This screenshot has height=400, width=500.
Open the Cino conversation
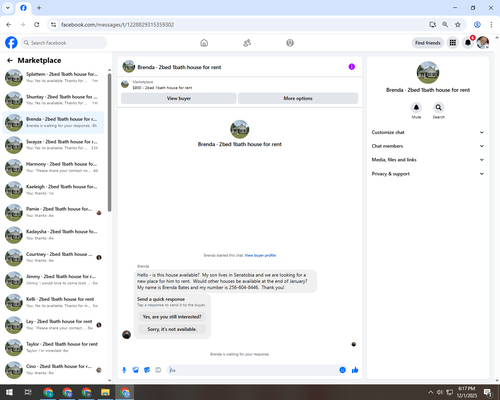click(53, 370)
